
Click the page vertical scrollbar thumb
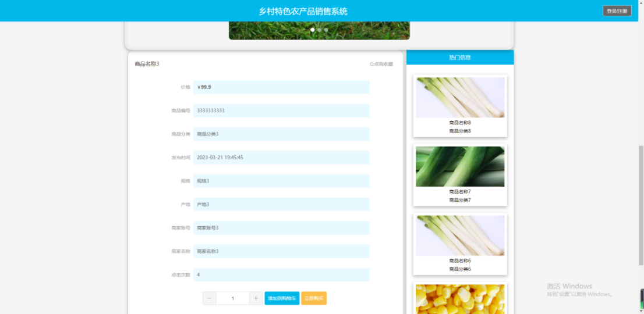[641, 206]
